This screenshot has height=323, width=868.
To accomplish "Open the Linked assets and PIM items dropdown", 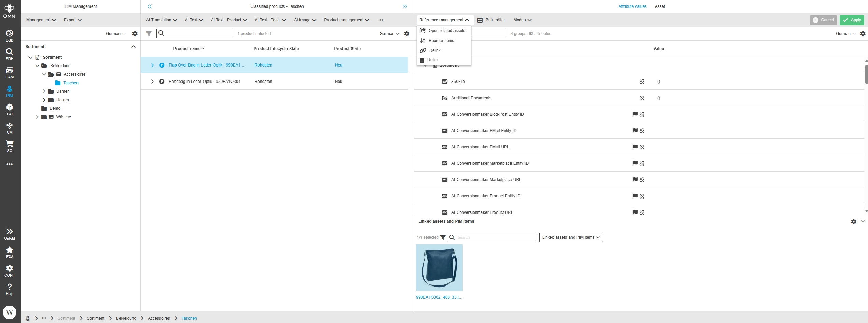I will point(571,237).
